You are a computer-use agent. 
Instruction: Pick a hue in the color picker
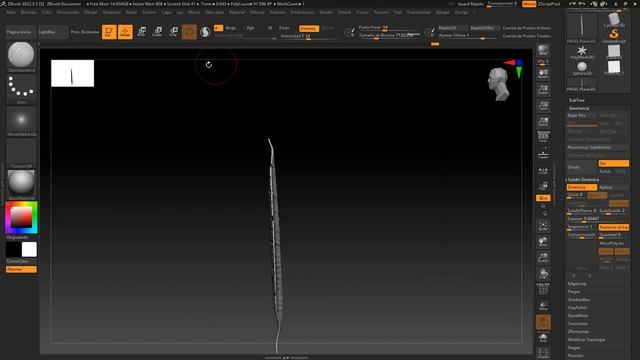[21, 218]
